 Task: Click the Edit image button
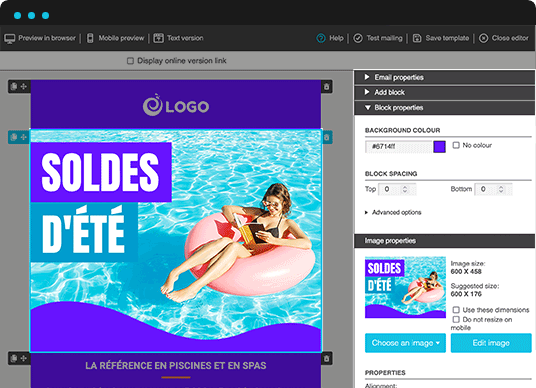(491, 343)
